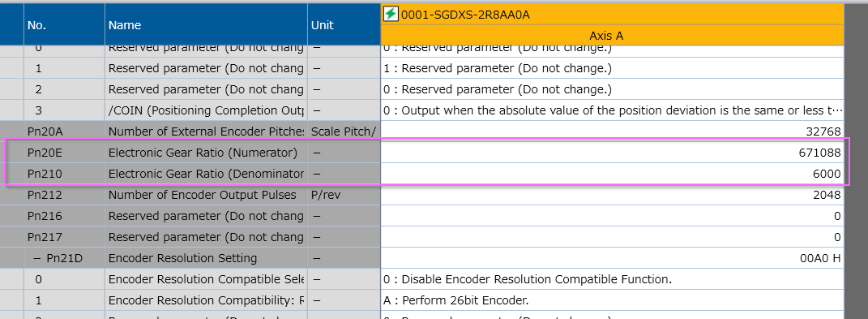This screenshot has width=868, height=319.
Task: Click the Name column header
Action: pos(206,25)
